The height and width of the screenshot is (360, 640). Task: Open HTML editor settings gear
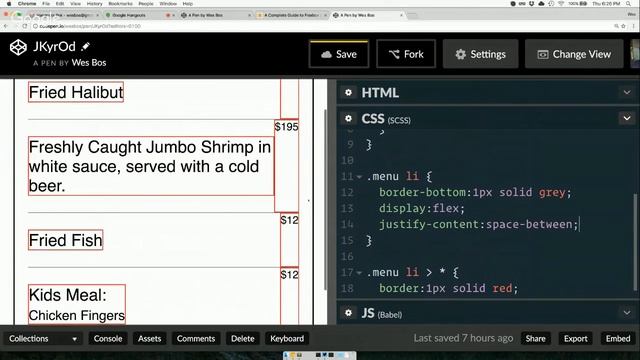click(348, 92)
